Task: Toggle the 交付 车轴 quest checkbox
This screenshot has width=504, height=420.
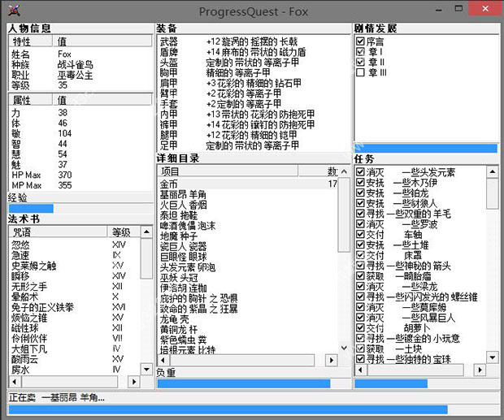Action: tap(361, 234)
